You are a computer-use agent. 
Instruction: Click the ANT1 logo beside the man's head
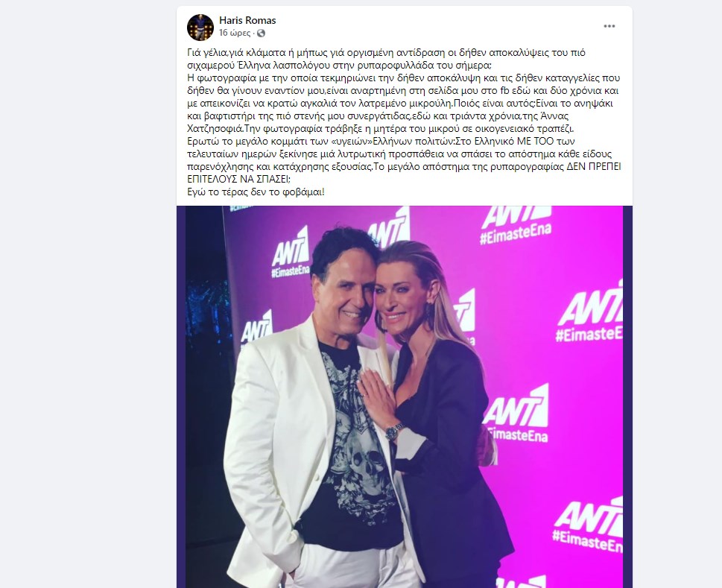290,250
